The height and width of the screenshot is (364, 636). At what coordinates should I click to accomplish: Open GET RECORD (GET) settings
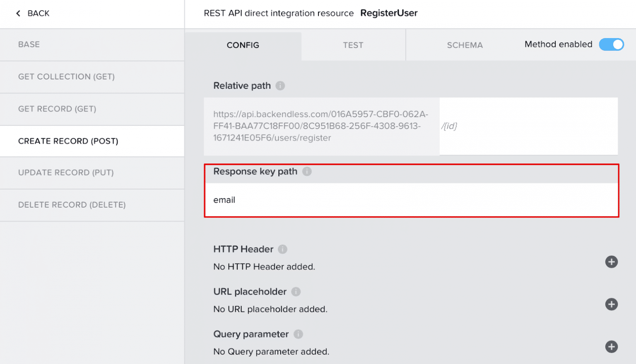tap(57, 109)
